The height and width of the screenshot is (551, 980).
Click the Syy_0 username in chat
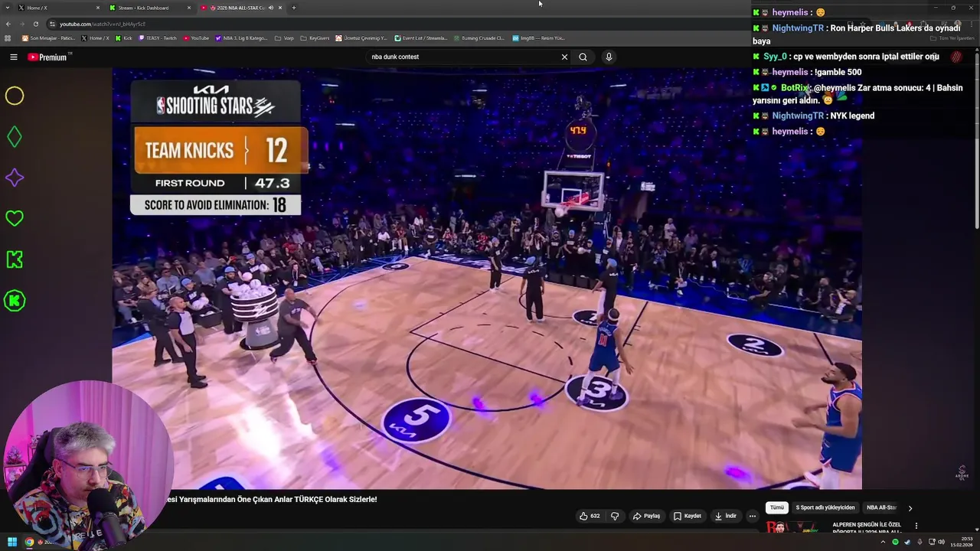(775, 57)
